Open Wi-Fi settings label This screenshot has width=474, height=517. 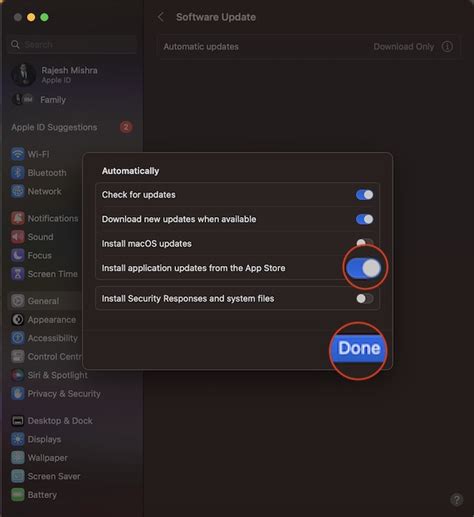[38, 154]
